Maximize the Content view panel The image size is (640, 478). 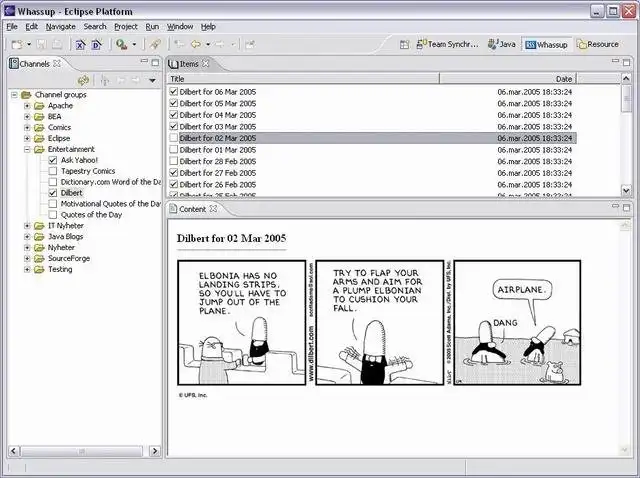point(627,207)
